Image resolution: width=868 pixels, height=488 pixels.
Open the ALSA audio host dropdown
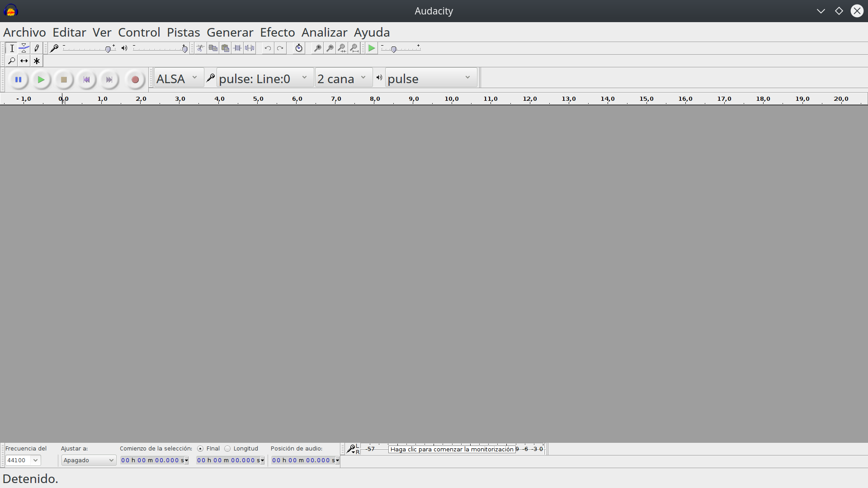pos(179,78)
